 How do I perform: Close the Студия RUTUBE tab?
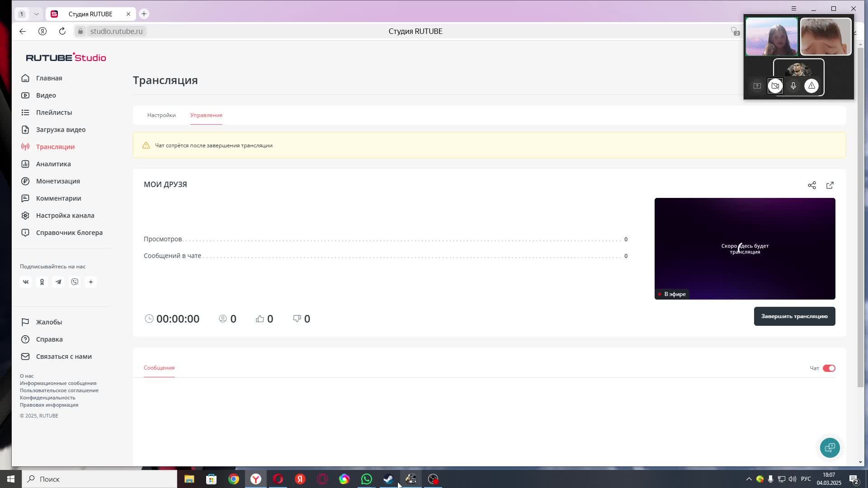click(128, 14)
